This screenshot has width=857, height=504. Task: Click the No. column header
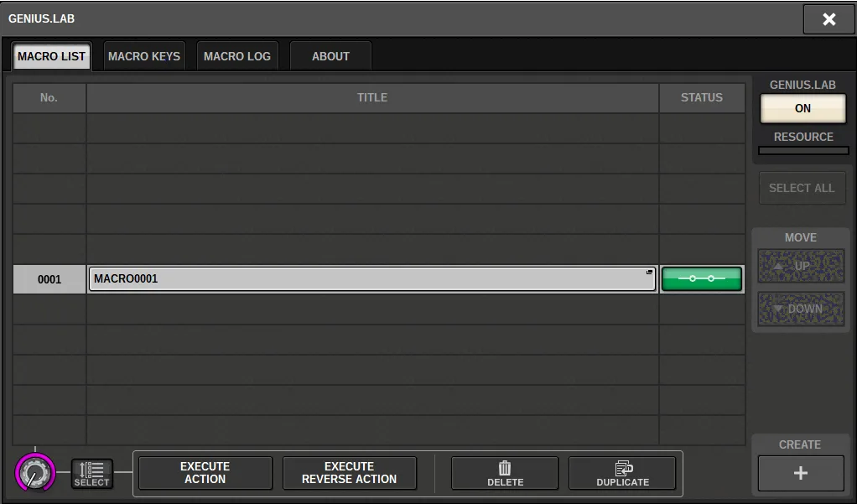click(49, 98)
